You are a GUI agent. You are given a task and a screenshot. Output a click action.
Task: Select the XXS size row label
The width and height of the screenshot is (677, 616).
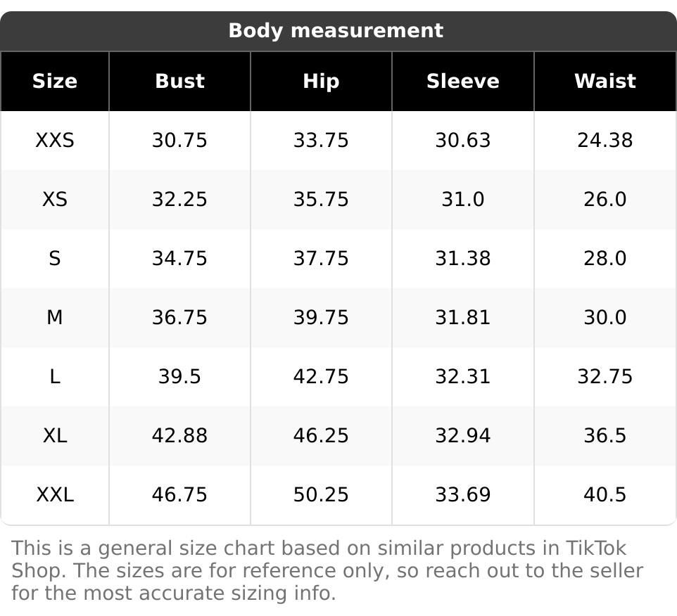point(55,141)
